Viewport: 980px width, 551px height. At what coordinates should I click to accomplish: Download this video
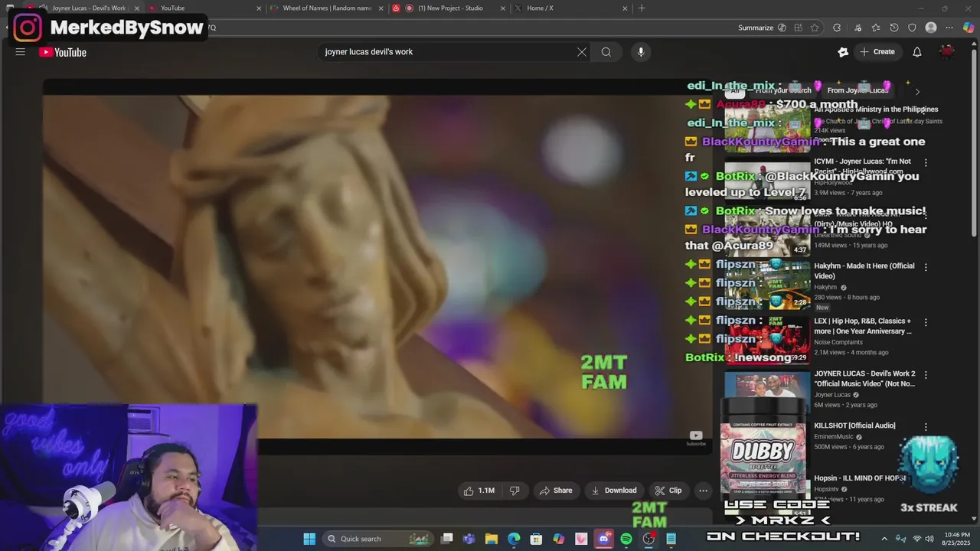point(613,491)
